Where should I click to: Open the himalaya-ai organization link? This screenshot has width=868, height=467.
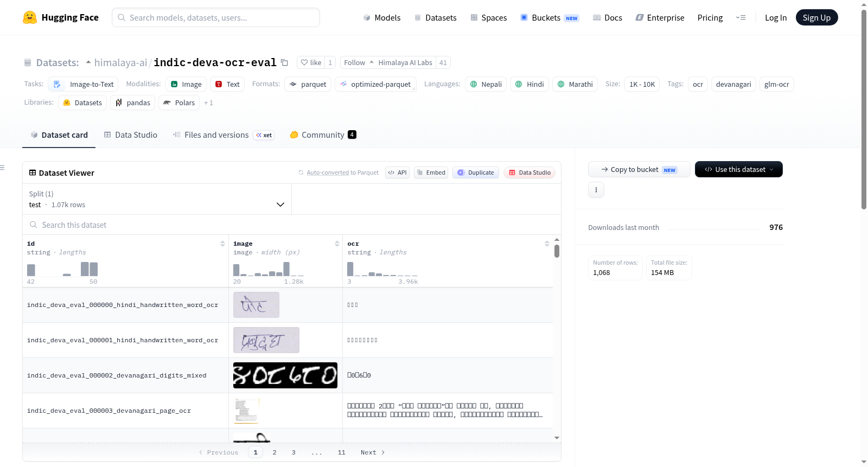click(x=120, y=62)
